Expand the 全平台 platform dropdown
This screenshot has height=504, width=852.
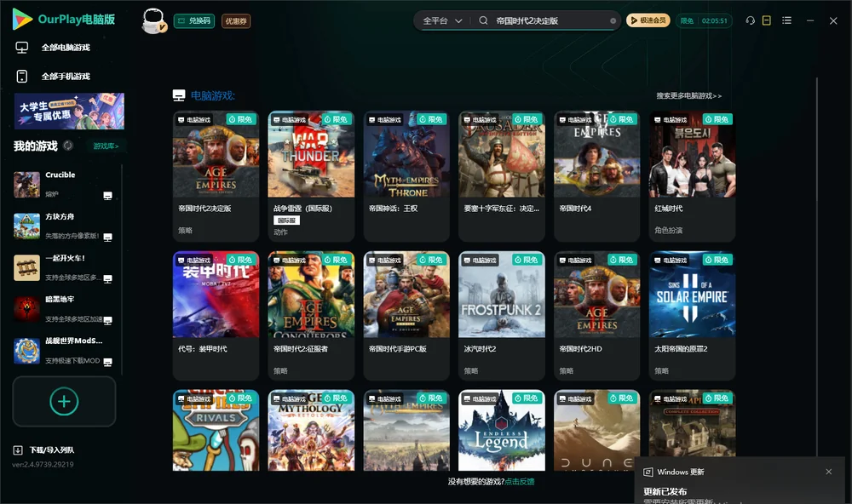click(442, 20)
